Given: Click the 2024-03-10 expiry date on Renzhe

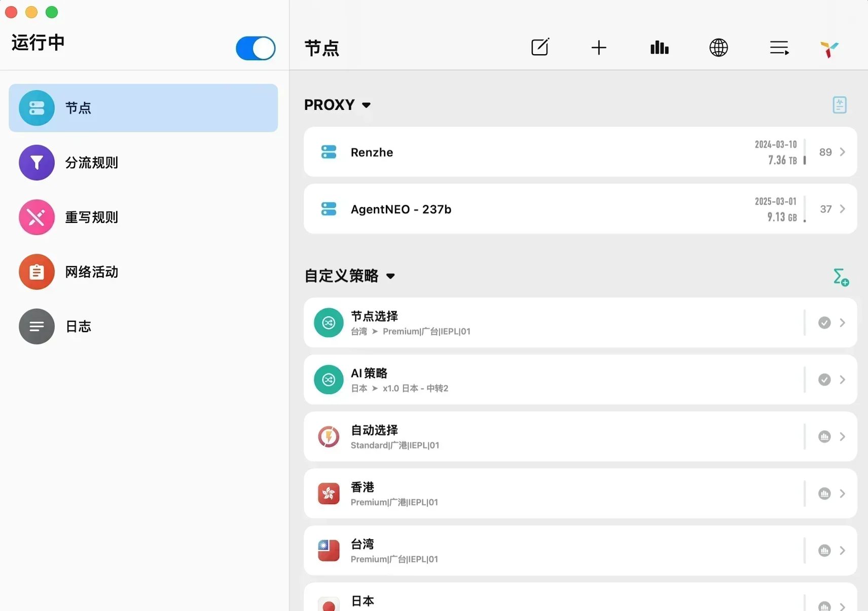Looking at the screenshot, I should tap(776, 144).
